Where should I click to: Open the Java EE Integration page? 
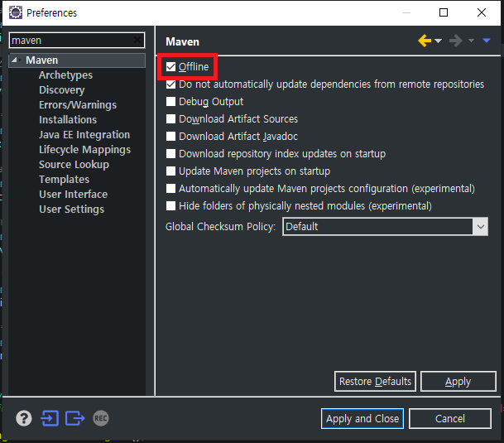coord(84,135)
